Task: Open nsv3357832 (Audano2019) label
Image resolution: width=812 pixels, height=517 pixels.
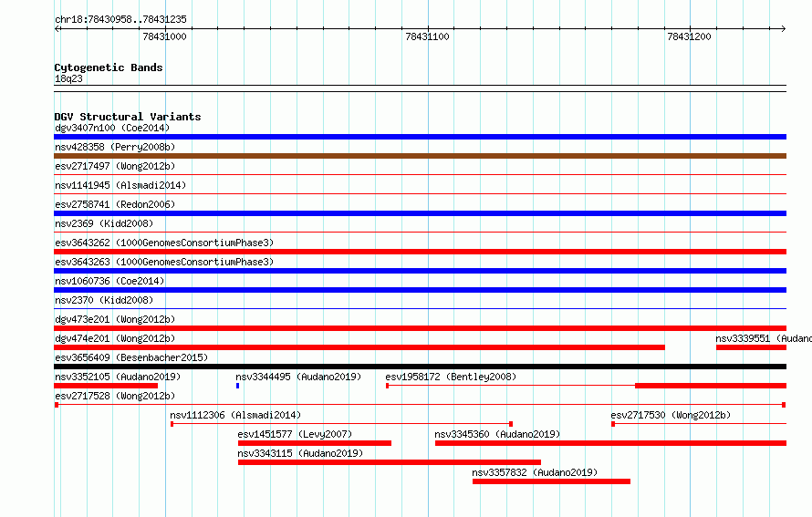Action: (x=535, y=472)
